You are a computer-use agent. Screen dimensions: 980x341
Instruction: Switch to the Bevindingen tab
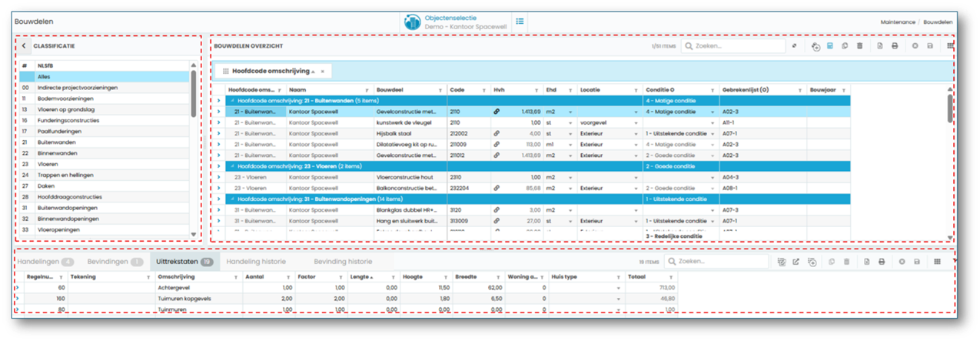115,262
